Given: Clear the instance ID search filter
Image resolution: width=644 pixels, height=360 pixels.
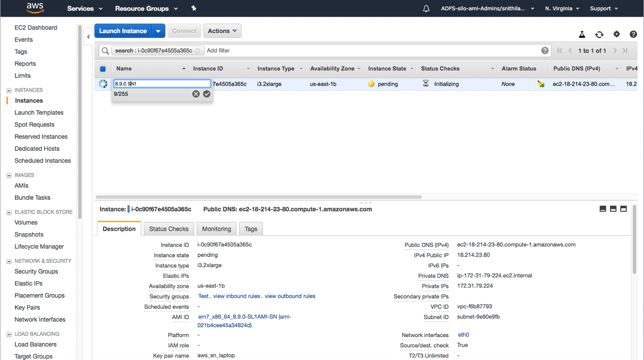Looking at the screenshot, I should click(x=198, y=50).
